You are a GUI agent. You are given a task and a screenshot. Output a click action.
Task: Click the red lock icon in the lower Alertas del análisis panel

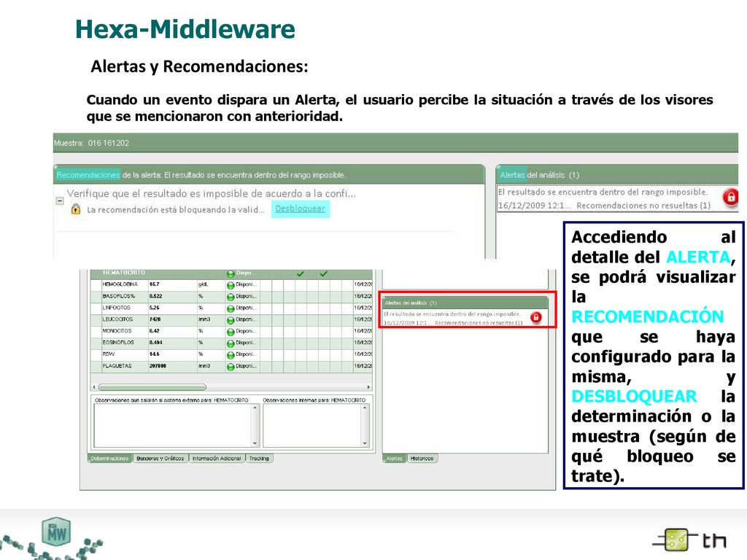point(536,317)
